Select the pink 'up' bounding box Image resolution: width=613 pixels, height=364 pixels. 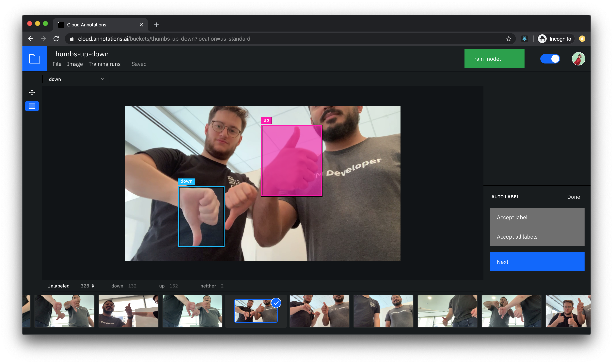coord(291,161)
